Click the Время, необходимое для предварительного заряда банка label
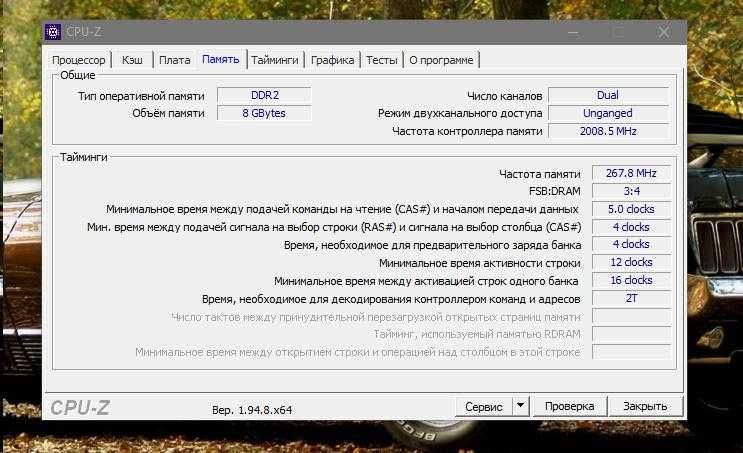This screenshot has width=743, height=453. [433, 245]
